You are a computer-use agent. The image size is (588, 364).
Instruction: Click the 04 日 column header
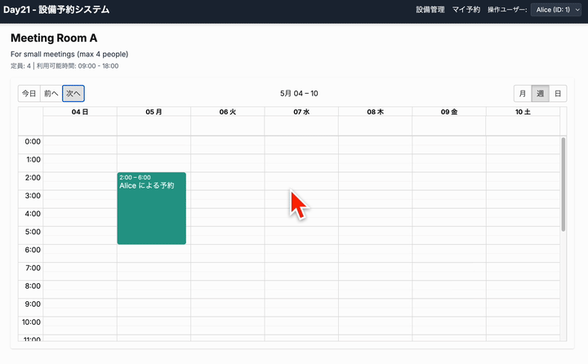(x=80, y=112)
